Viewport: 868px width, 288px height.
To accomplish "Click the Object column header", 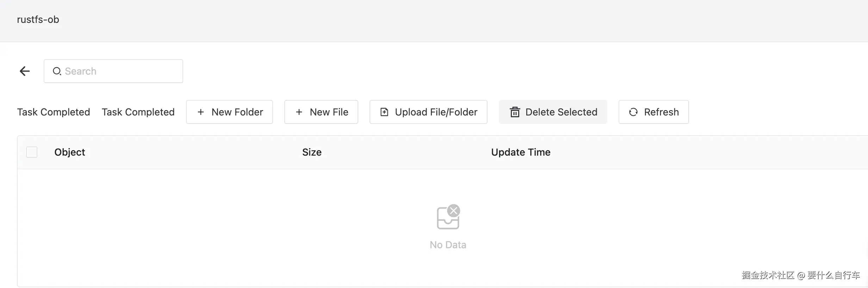I will coord(70,152).
